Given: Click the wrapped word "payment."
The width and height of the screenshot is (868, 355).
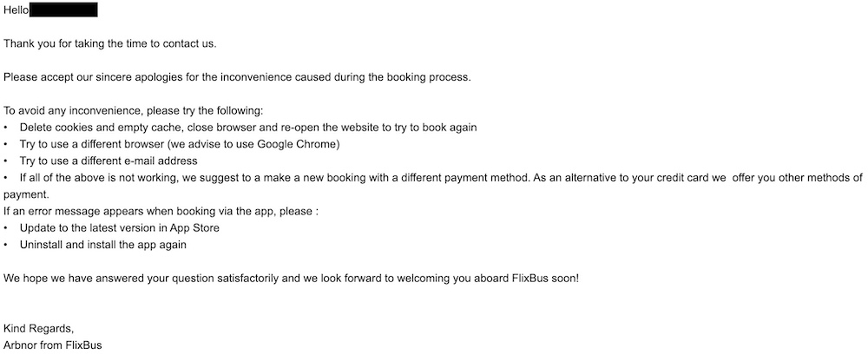Looking at the screenshot, I should click(27, 195).
